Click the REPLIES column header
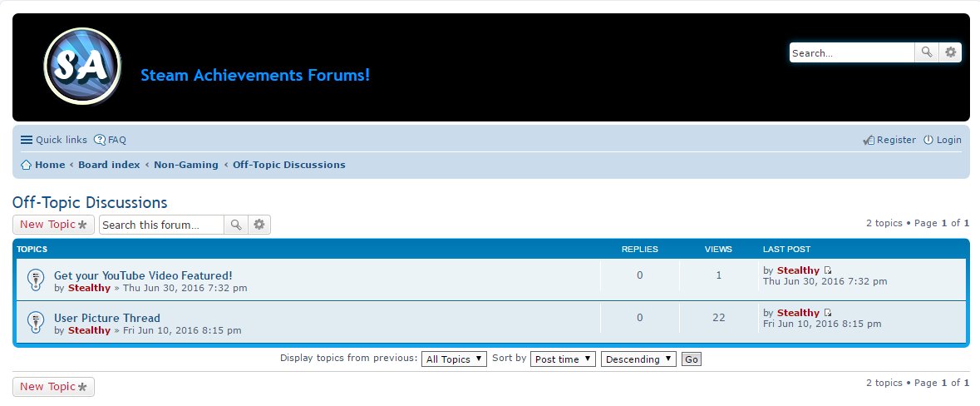 [639, 249]
